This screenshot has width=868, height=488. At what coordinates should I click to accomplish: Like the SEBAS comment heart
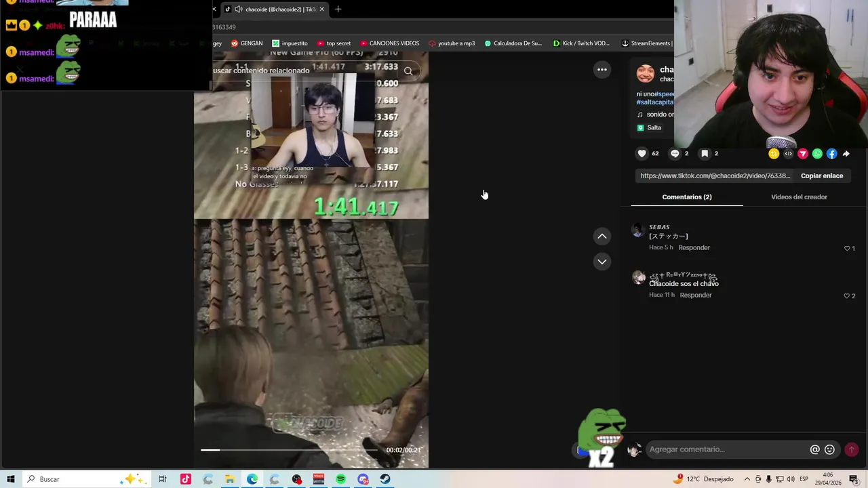click(x=846, y=248)
